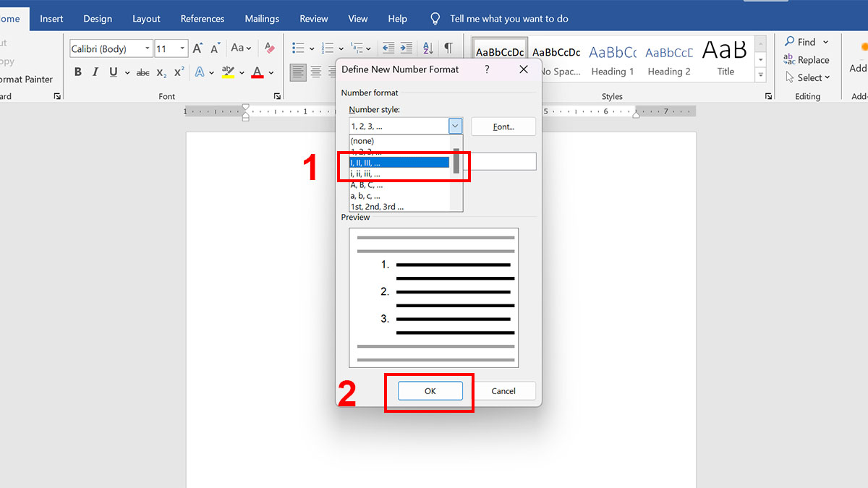The image size is (868, 488).
Task: Expand the Text Highlight Color dropdown
Action: click(x=242, y=72)
